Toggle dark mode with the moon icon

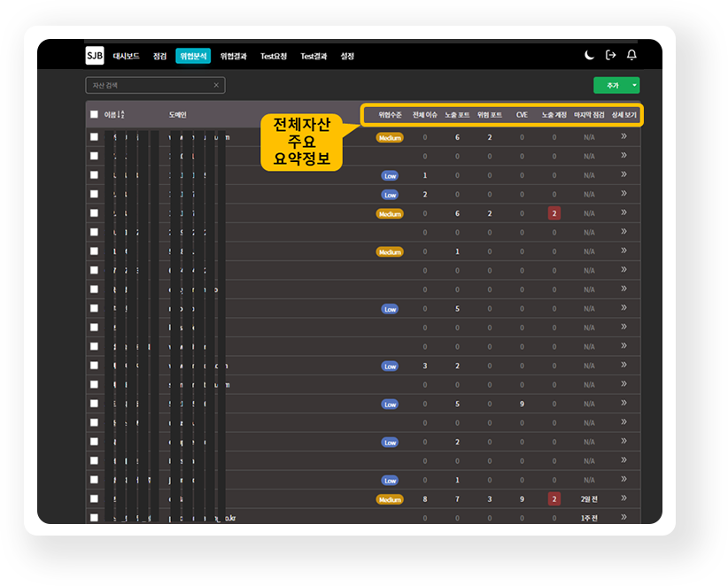589,55
